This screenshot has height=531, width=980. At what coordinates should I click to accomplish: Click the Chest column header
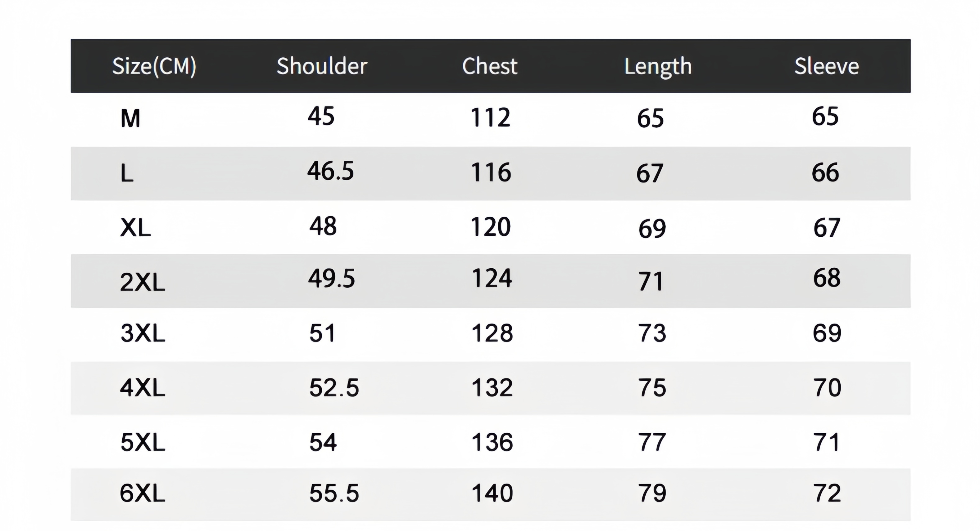490,66
